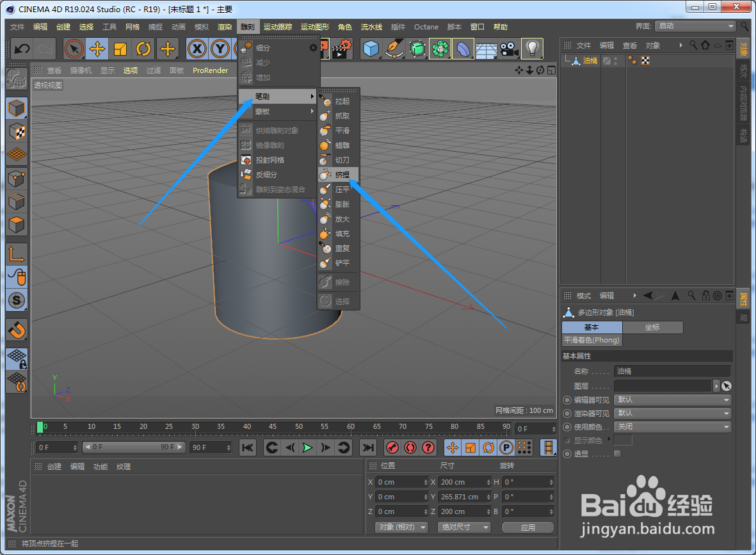Switch to Points mode
The height and width of the screenshot is (555, 756).
click(17, 179)
